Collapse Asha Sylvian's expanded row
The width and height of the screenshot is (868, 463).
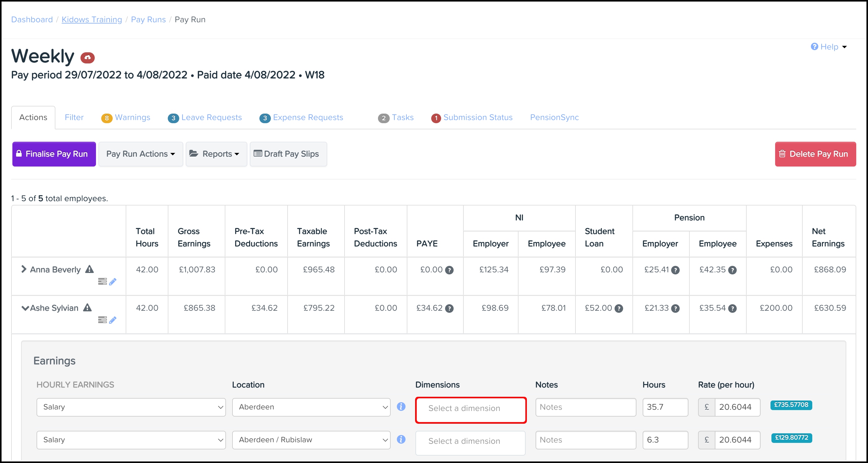[25, 308]
